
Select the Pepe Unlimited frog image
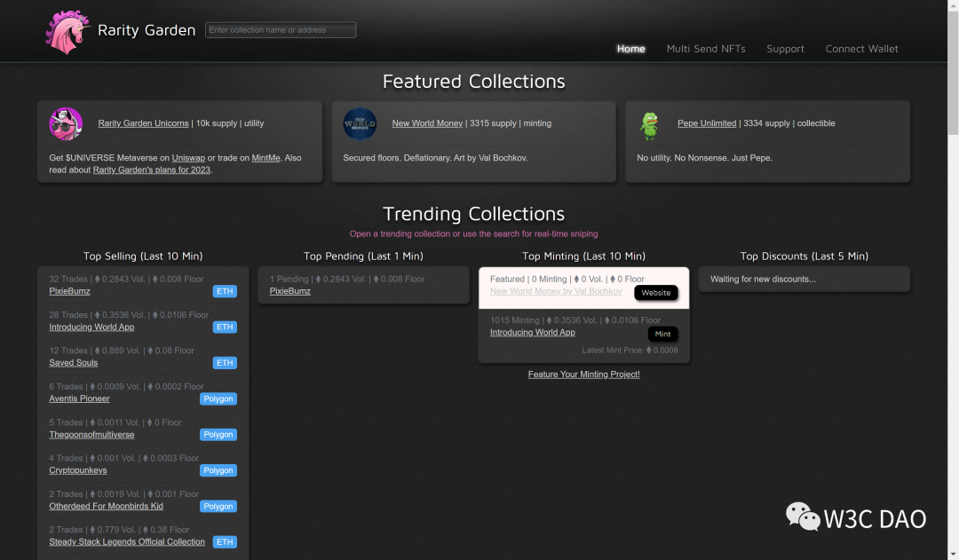tap(649, 125)
